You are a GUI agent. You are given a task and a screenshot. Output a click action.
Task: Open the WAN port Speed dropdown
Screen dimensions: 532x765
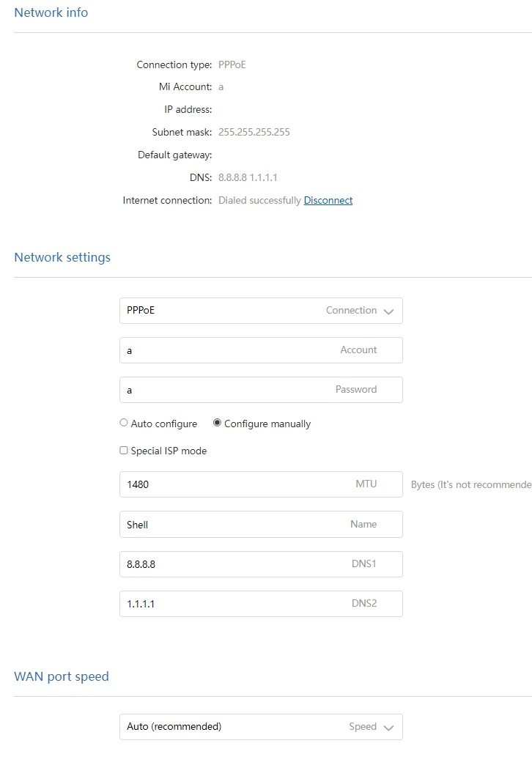tap(260, 726)
